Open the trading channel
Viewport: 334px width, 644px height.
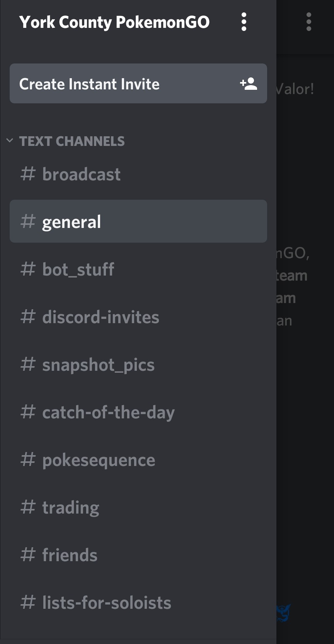[71, 507]
